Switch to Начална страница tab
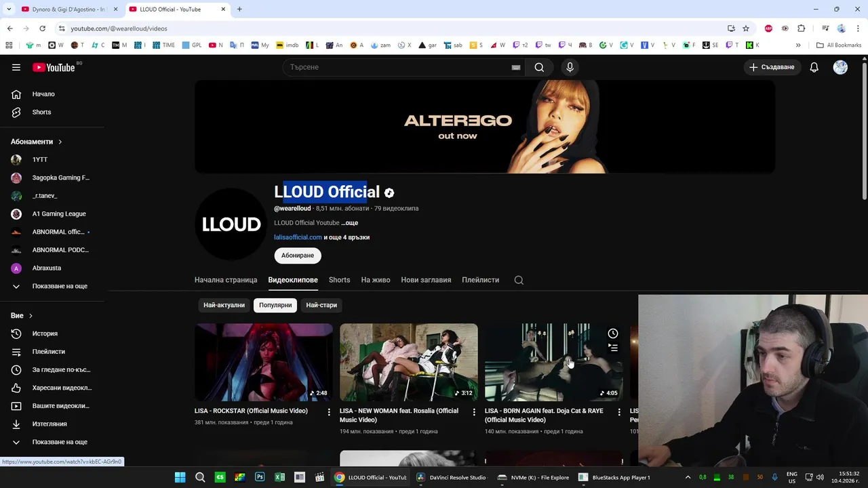The height and width of the screenshot is (488, 868). (226, 280)
